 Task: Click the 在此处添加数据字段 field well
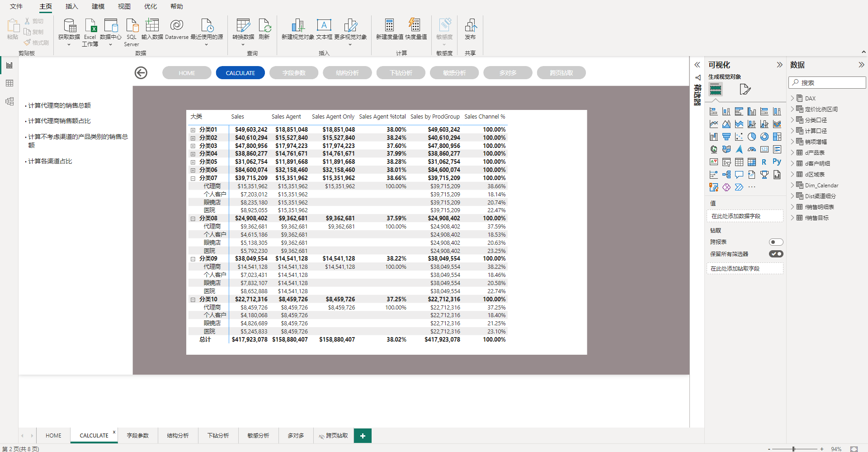[745, 216]
